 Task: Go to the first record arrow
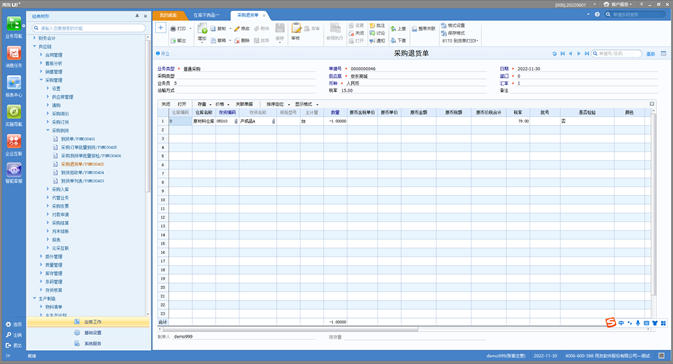point(563,54)
